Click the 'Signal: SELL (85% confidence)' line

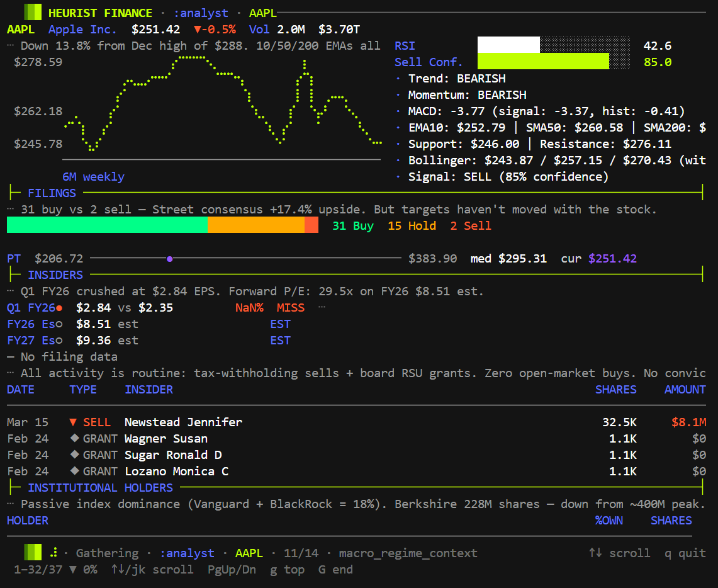click(508, 177)
